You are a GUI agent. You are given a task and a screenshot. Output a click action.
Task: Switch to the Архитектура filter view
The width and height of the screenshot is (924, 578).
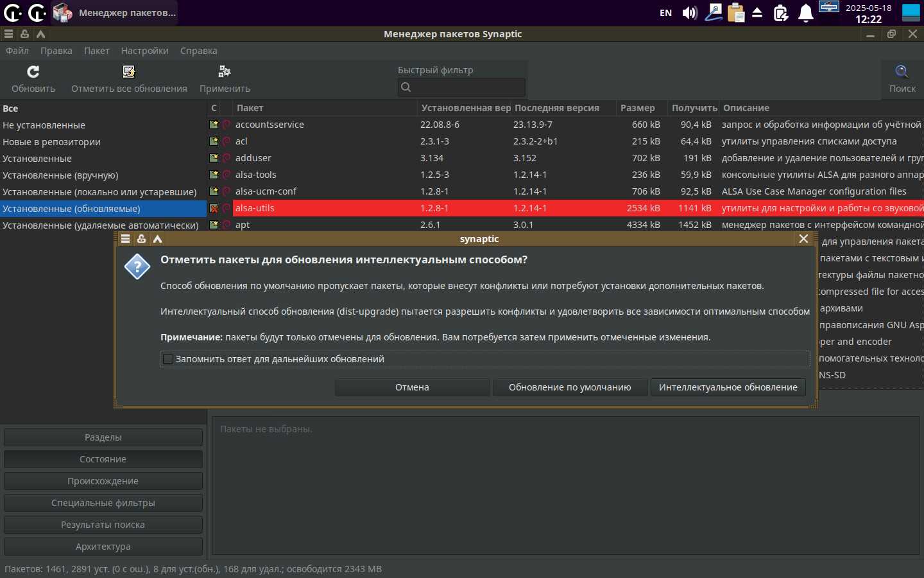click(x=103, y=547)
